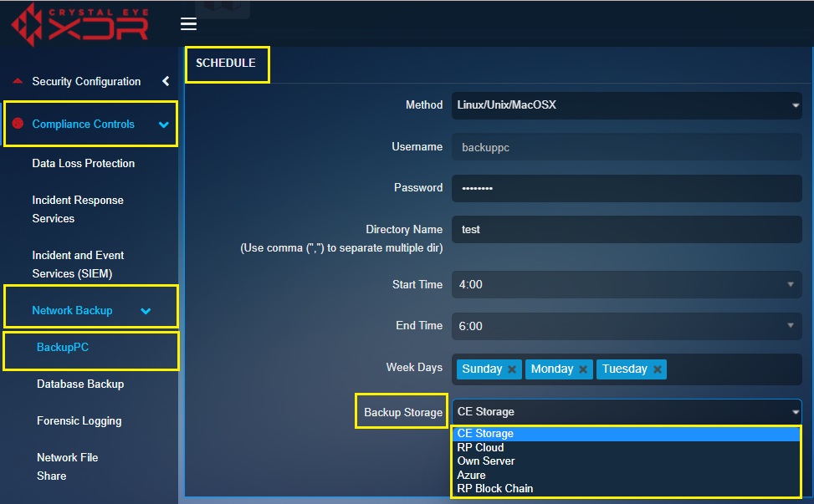Click the red Security Configuration triangle icon
Image resolution: width=814 pixels, height=504 pixels.
coord(18,81)
